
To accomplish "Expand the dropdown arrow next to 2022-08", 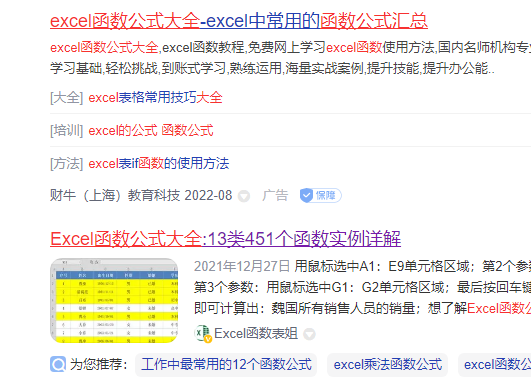I will [243, 196].
